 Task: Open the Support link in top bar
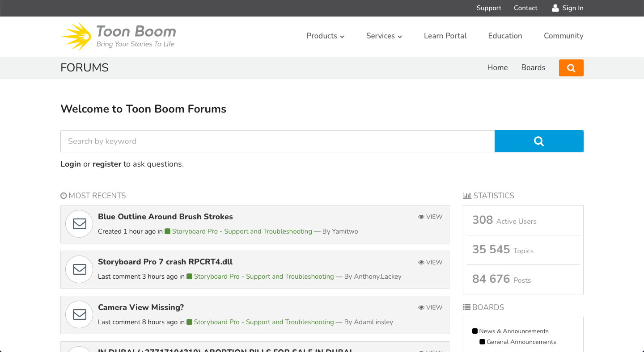pyautogui.click(x=489, y=8)
